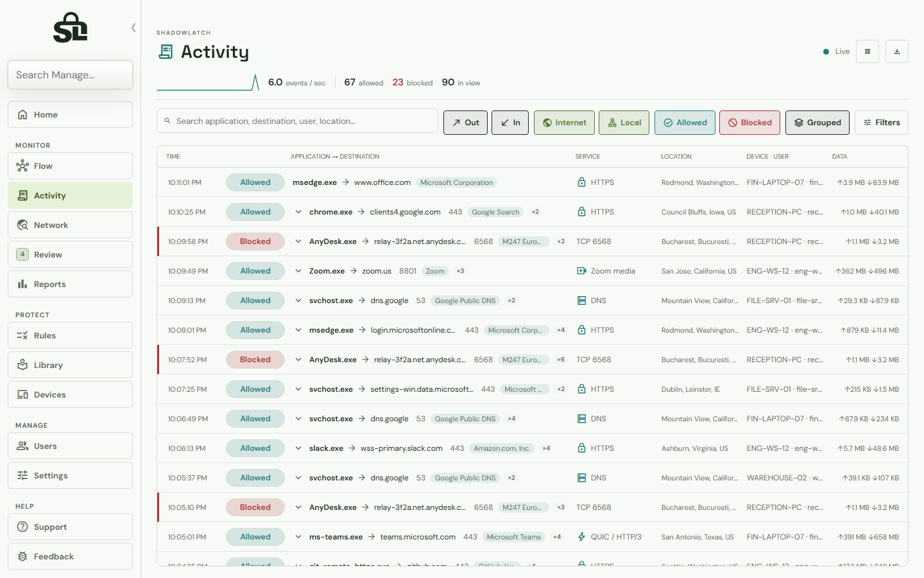Open the Review page
This screenshot has height=578, width=924.
(x=71, y=254)
